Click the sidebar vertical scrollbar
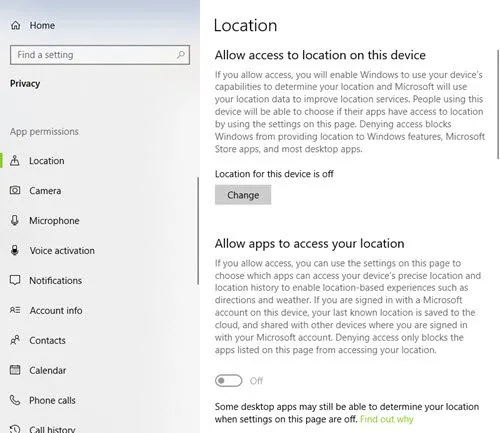500x433 pixels. click(x=198, y=231)
